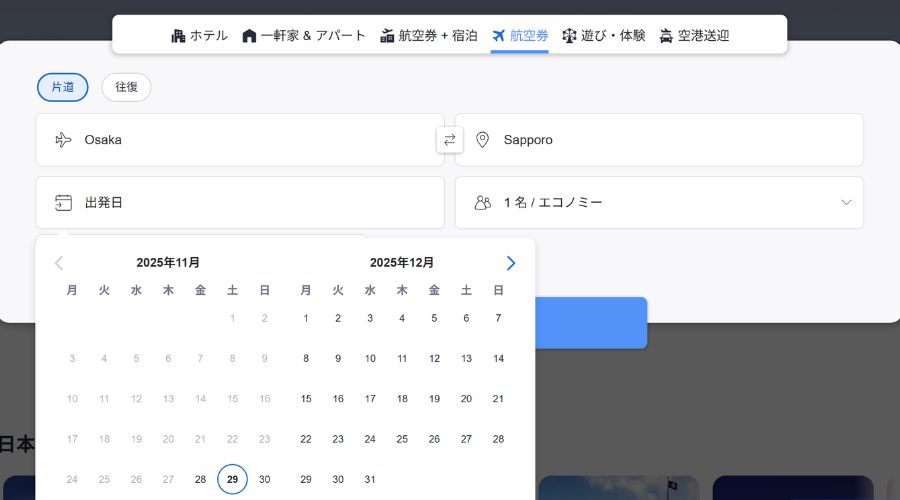The height and width of the screenshot is (500, 900).
Task: Open the 空港送迎 tab
Action: [x=694, y=36]
